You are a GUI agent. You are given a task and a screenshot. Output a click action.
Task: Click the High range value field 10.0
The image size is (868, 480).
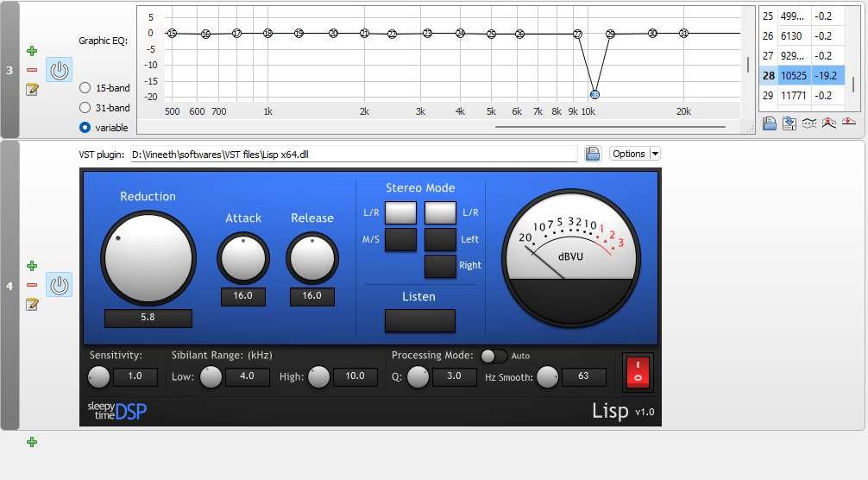355,377
